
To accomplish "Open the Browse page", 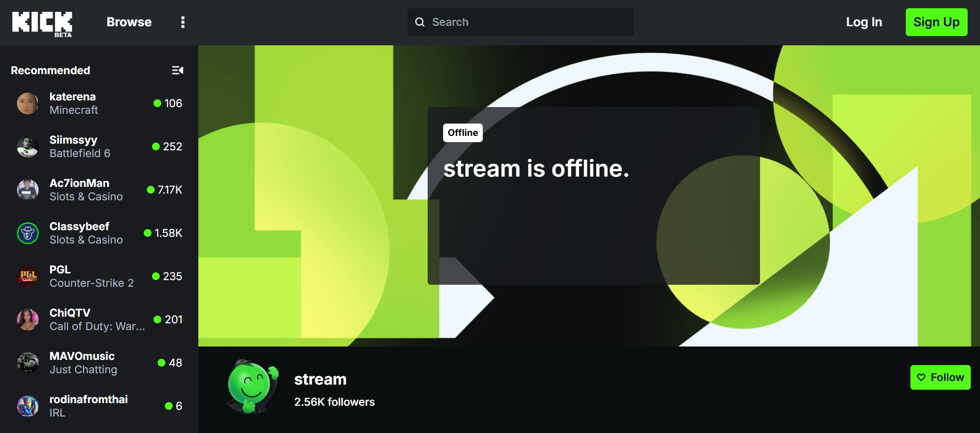I will pos(129,22).
